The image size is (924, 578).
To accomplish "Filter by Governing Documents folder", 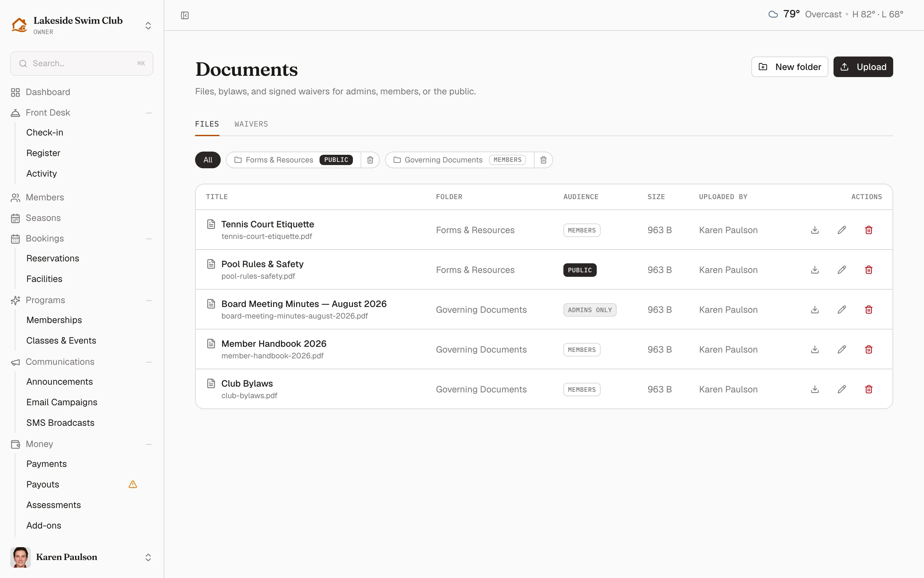I will coord(459,160).
